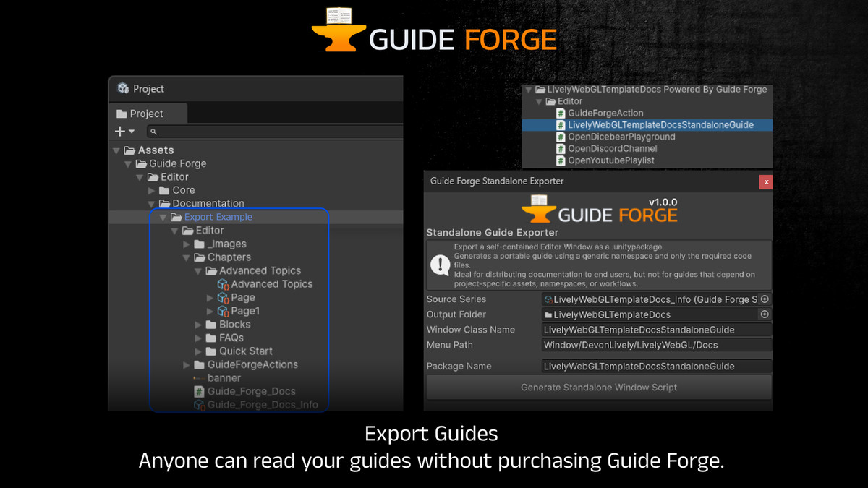Open the object picker for Source Series

click(765, 299)
